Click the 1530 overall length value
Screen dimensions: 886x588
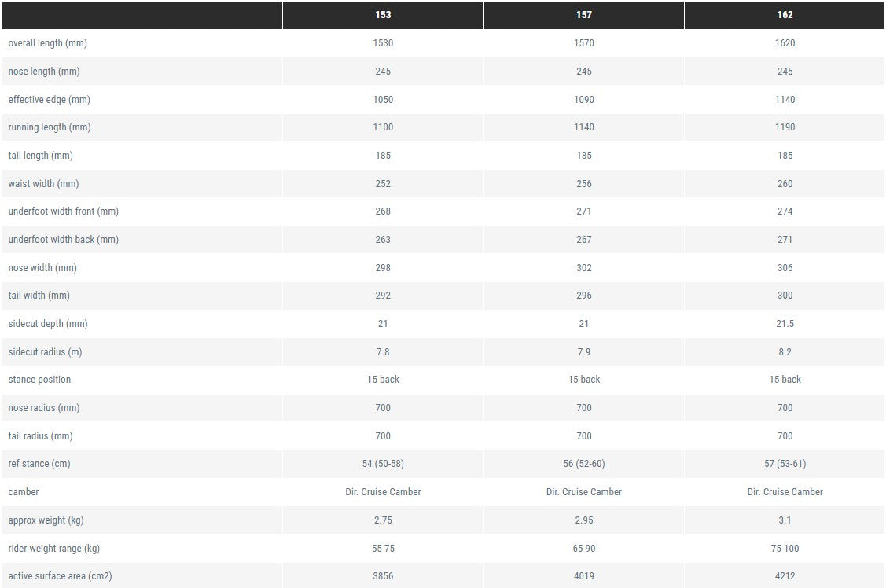(383, 43)
